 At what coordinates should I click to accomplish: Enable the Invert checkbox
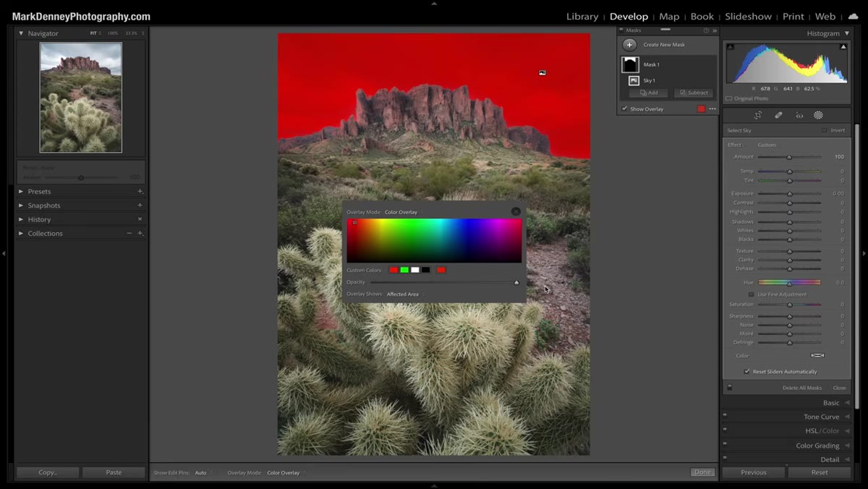824,130
